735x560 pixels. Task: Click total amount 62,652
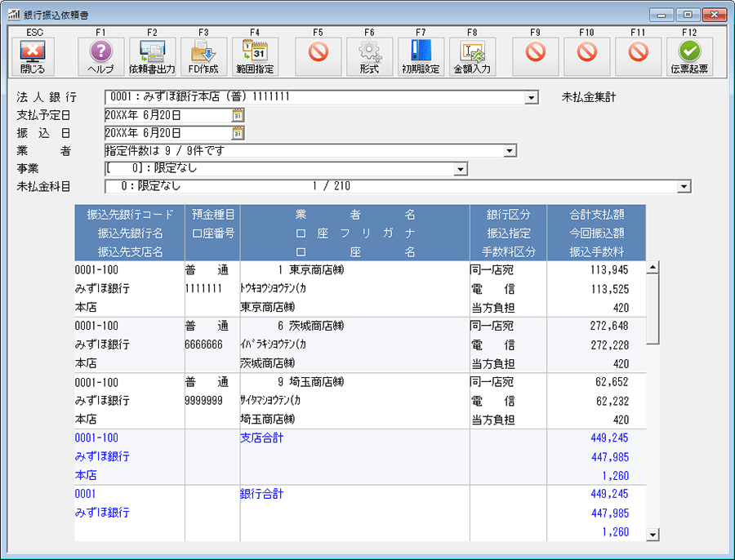[x=612, y=382]
